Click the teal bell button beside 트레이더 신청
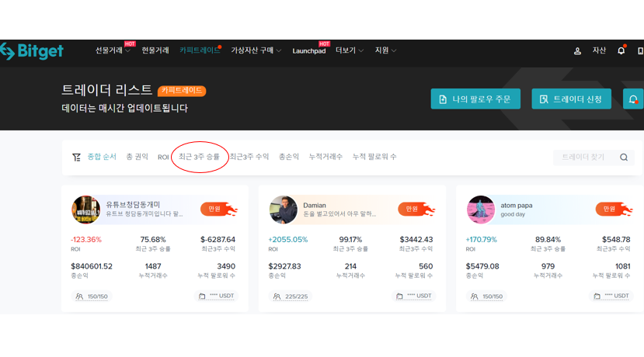The width and height of the screenshot is (644, 357). tap(633, 99)
